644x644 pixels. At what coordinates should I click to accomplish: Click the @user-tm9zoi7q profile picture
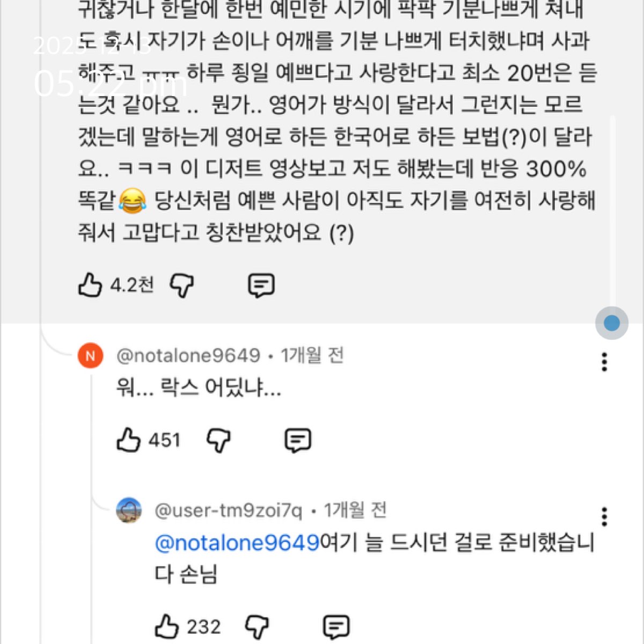click(x=129, y=510)
